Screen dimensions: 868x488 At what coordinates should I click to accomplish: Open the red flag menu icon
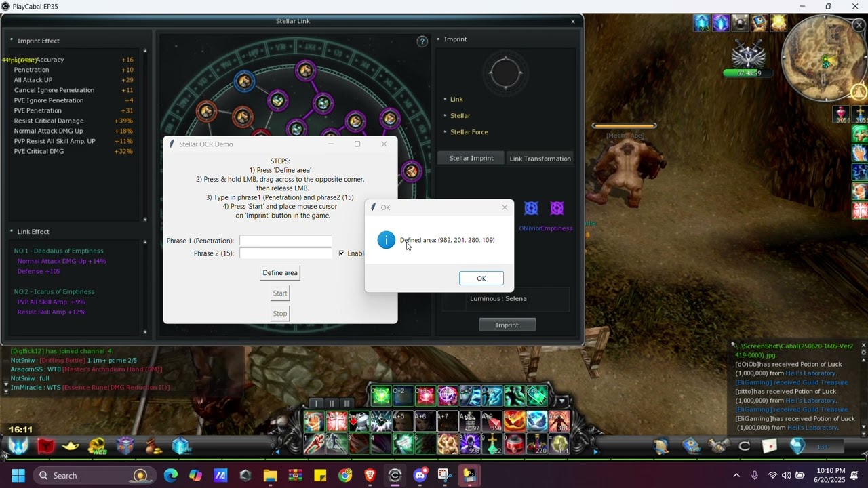45,446
